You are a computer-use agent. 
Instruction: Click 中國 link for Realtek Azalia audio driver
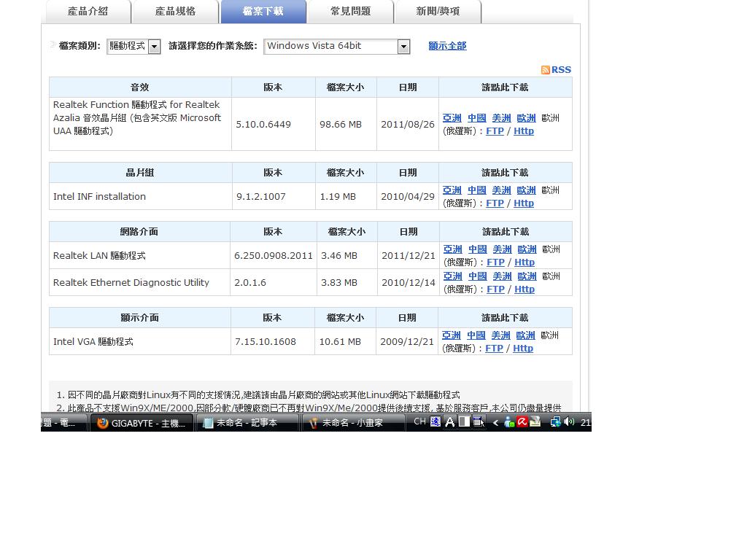pos(477,117)
